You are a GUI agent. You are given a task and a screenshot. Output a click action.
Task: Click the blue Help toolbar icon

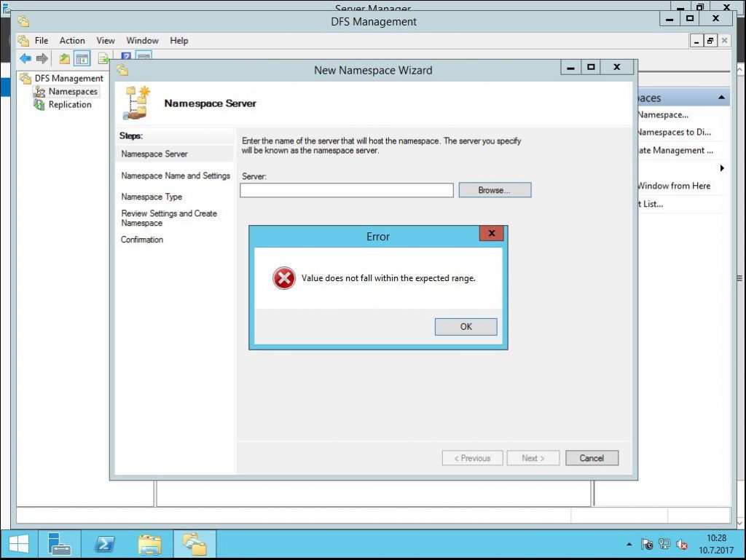click(126, 56)
